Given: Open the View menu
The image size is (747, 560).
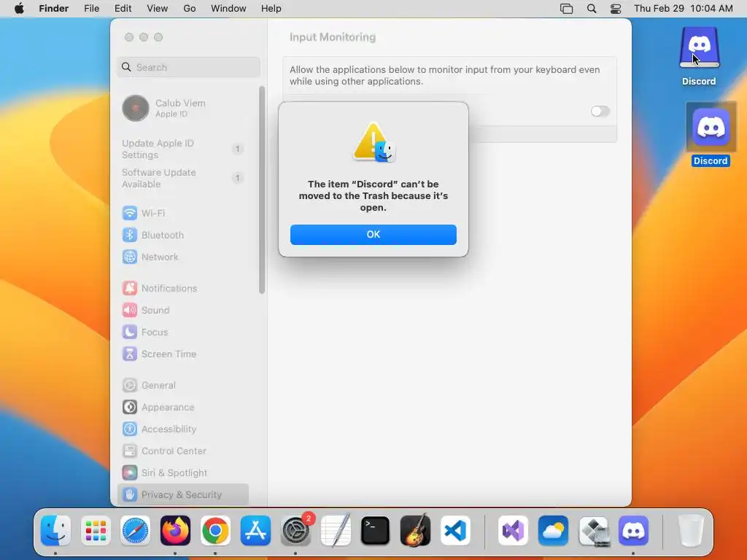Looking at the screenshot, I should pyautogui.click(x=158, y=9).
